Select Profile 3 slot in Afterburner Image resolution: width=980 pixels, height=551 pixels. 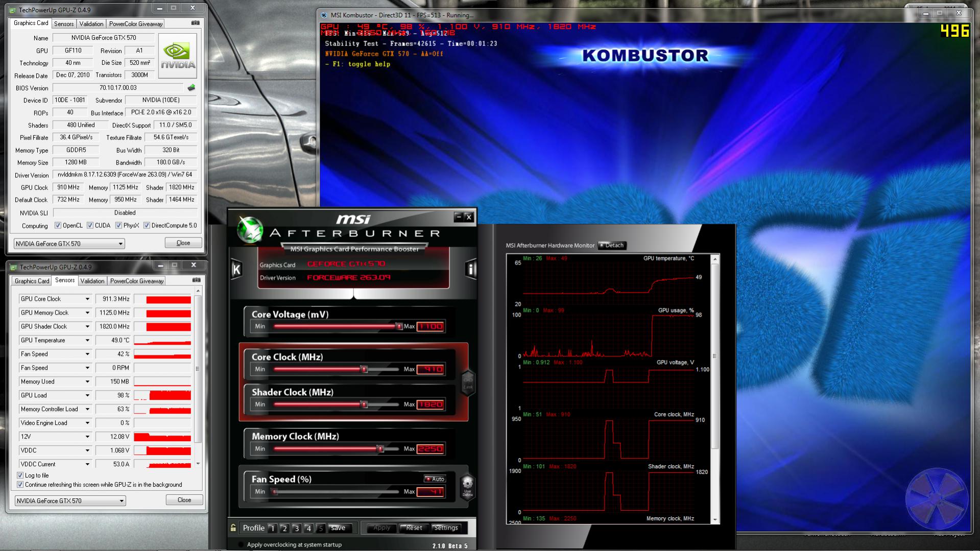click(297, 529)
